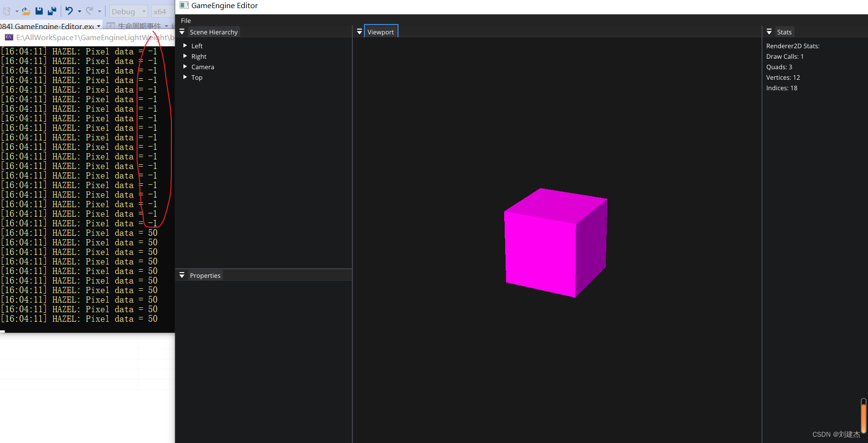Image resolution: width=868 pixels, height=443 pixels.
Task: Collapse the Scene Hierarchy panel triangle
Action: click(x=182, y=32)
